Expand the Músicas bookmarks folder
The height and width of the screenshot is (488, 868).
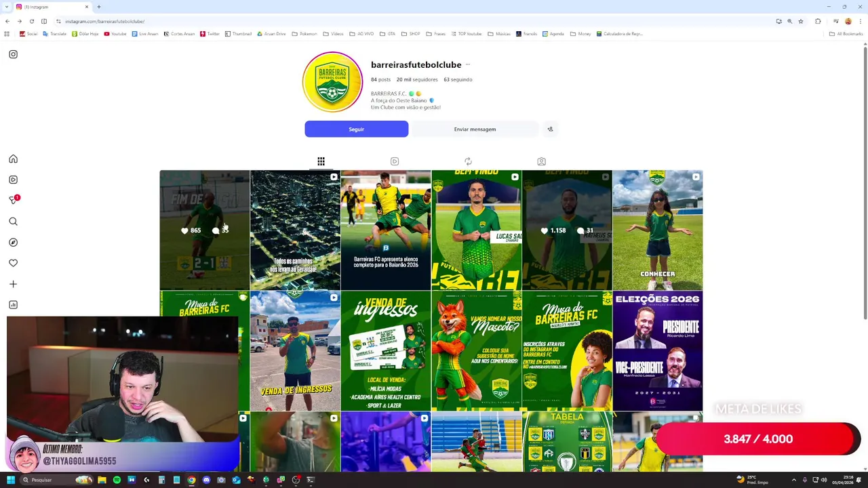pos(499,33)
